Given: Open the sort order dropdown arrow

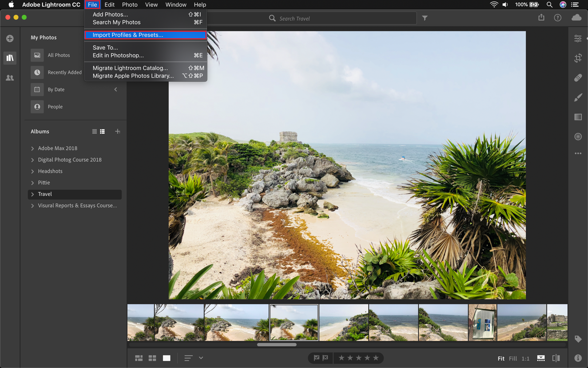Looking at the screenshot, I should pyautogui.click(x=201, y=358).
